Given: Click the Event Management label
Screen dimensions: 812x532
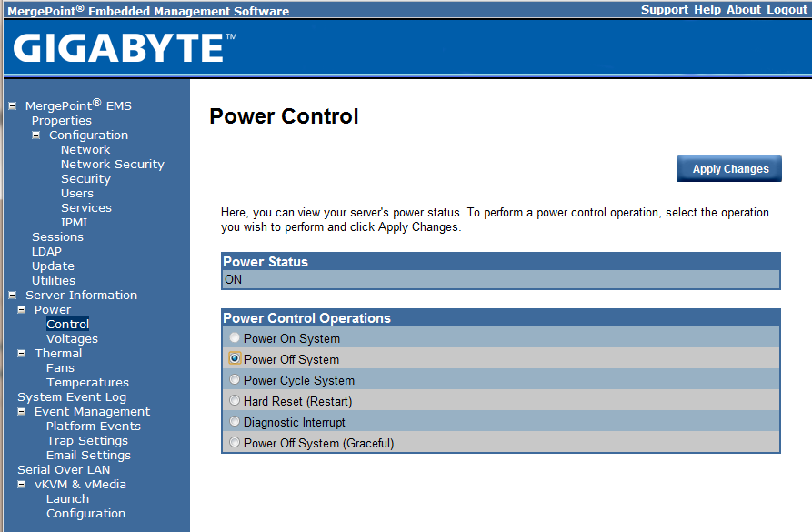Looking at the screenshot, I should [x=92, y=412].
